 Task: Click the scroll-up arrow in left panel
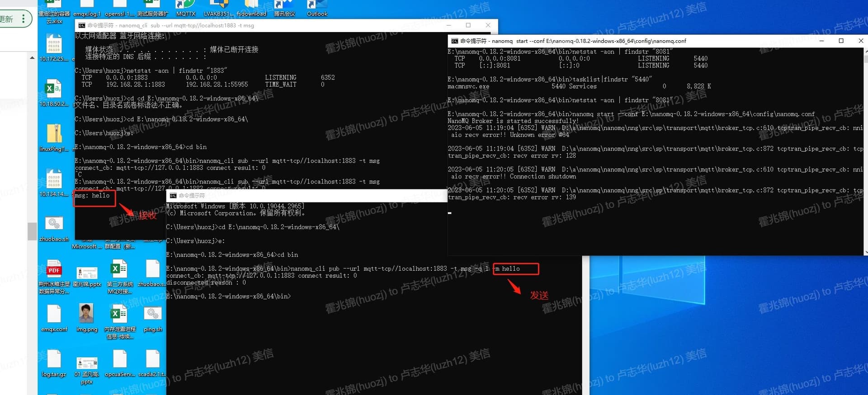(x=32, y=58)
